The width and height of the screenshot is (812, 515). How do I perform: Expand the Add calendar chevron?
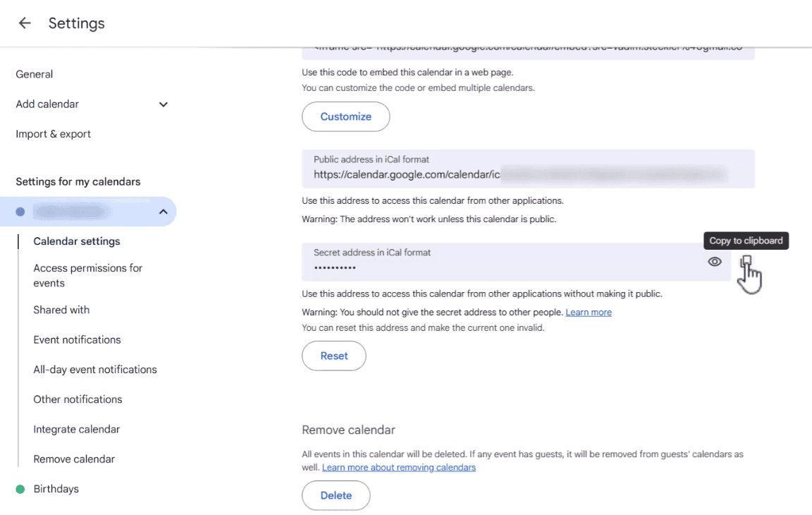164,104
